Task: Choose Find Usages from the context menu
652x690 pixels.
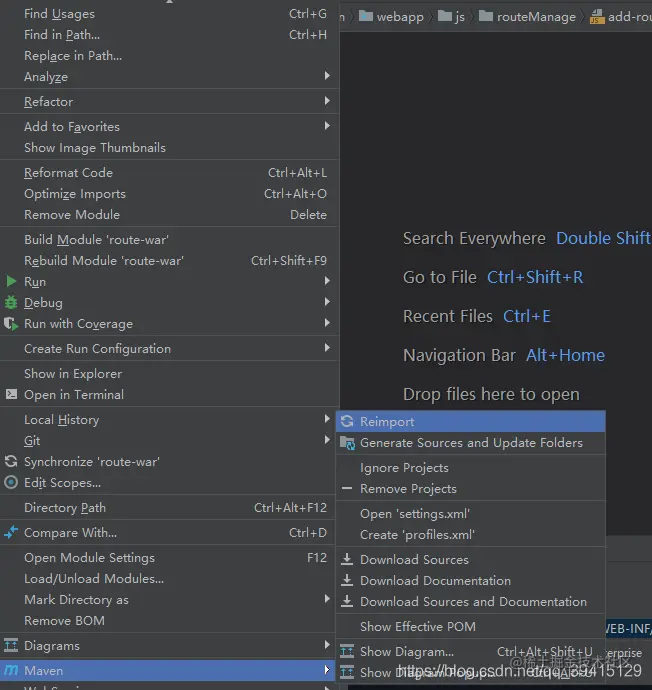Action: 169,14
